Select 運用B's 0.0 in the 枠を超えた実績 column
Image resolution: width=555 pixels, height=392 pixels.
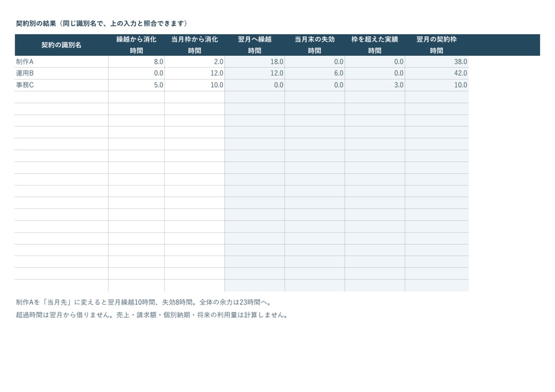pyautogui.click(x=375, y=73)
